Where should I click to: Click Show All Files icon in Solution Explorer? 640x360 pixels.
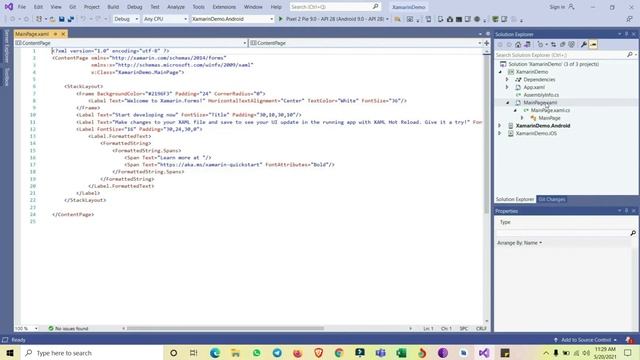coord(571,44)
